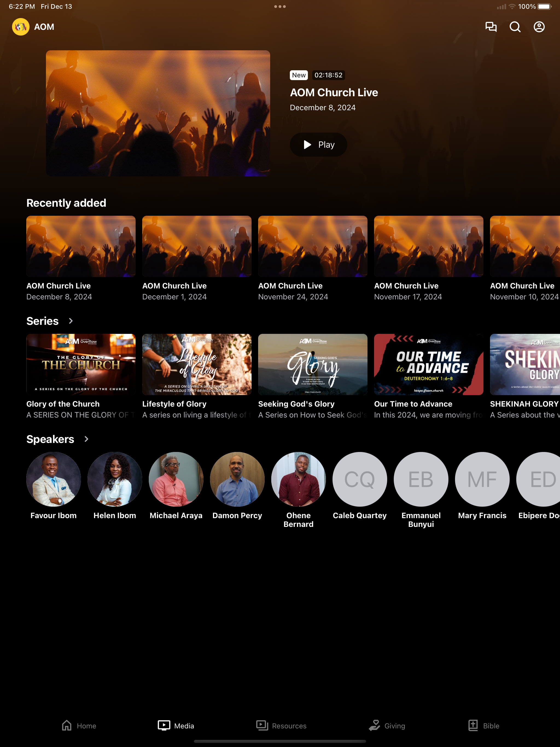Click the New badge on featured video

click(299, 75)
